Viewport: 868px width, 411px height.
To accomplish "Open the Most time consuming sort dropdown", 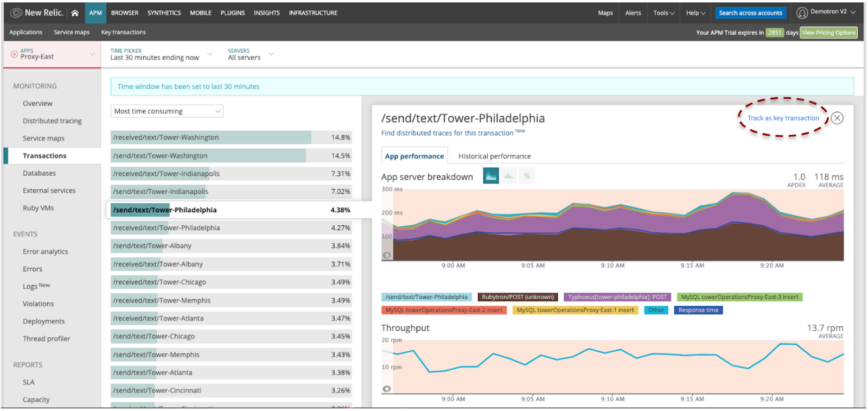I will pos(167,111).
